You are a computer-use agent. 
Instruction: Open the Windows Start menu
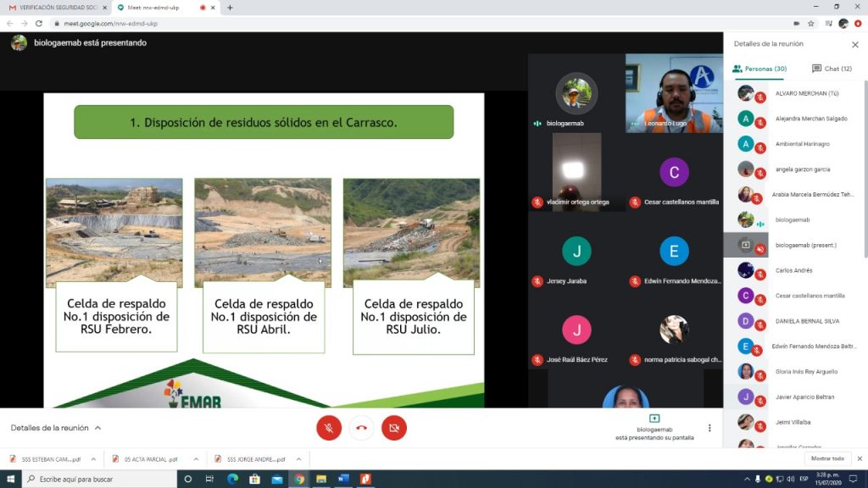(x=10, y=480)
